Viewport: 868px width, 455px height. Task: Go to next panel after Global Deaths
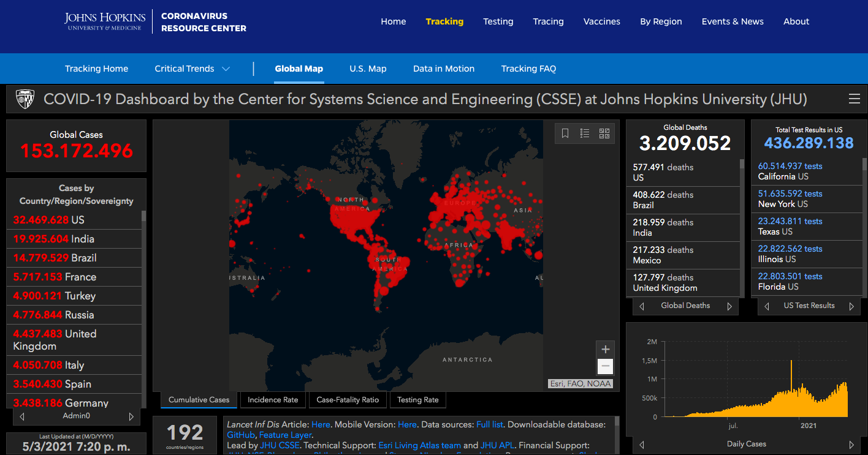pyautogui.click(x=729, y=306)
